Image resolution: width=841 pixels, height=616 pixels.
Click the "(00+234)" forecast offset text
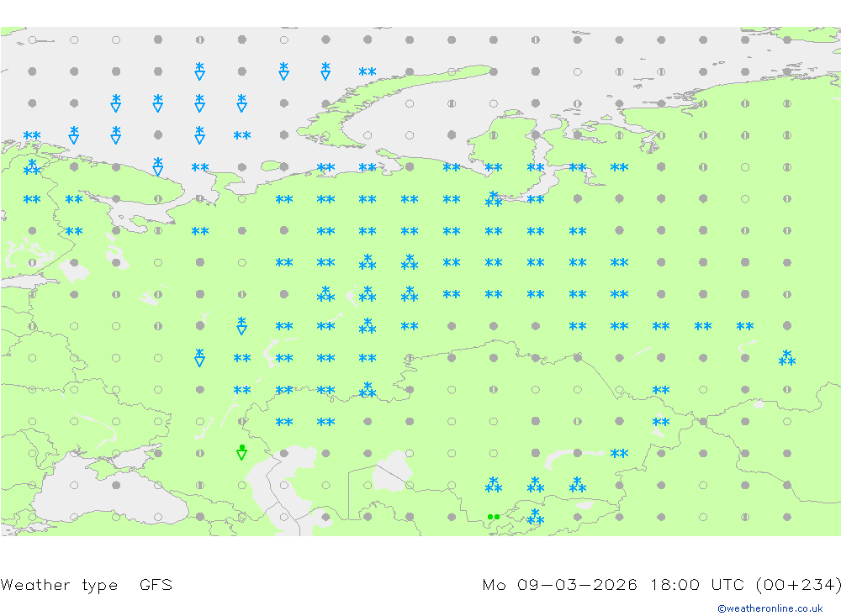(x=798, y=584)
